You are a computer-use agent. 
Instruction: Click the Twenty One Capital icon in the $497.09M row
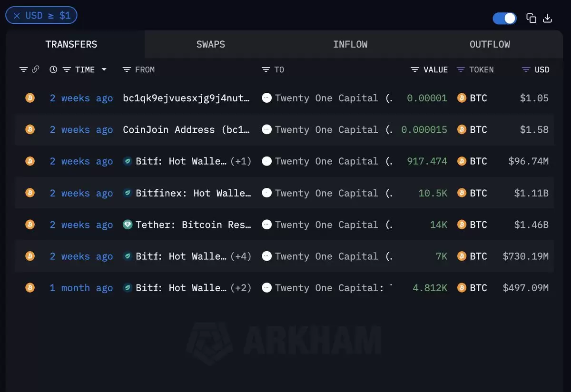pyautogui.click(x=267, y=288)
